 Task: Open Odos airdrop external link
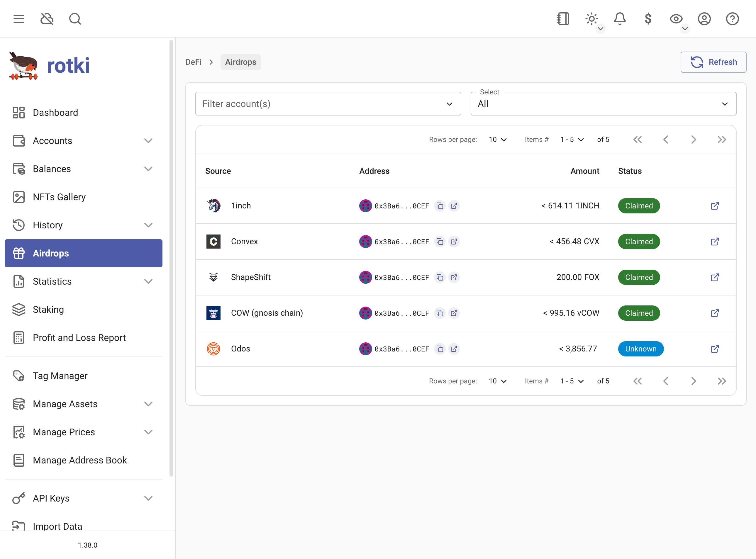(x=715, y=349)
